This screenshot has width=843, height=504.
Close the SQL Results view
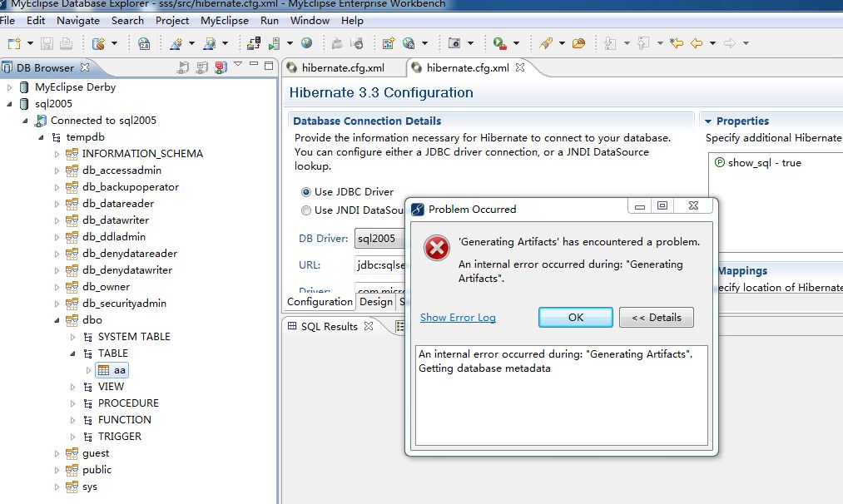(x=369, y=326)
